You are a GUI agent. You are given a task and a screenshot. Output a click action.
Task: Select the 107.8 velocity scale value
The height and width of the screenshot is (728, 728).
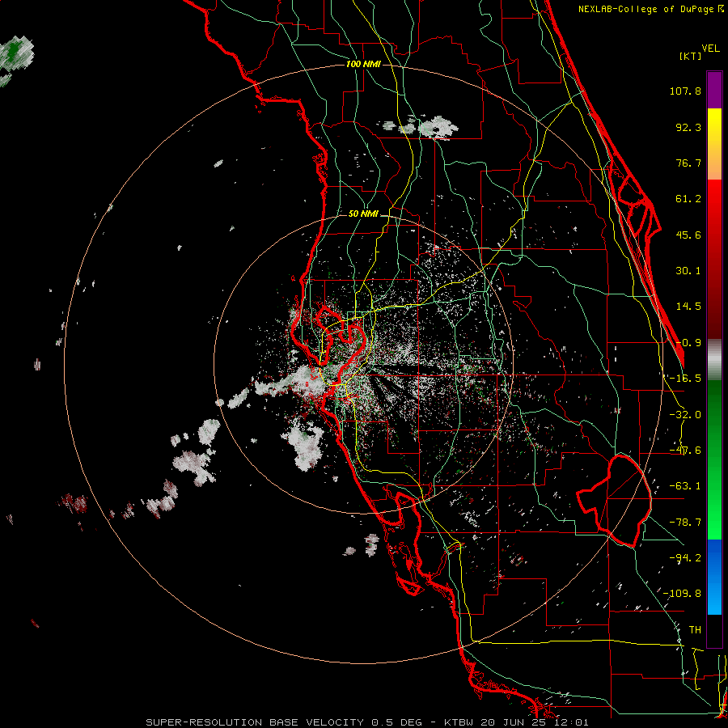coord(685,91)
